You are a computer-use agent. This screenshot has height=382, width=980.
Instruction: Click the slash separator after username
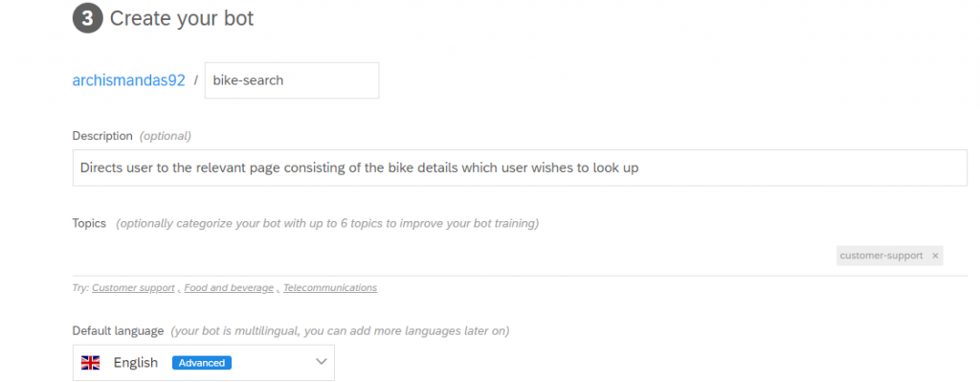pyautogui.click(x=195, y=80)
